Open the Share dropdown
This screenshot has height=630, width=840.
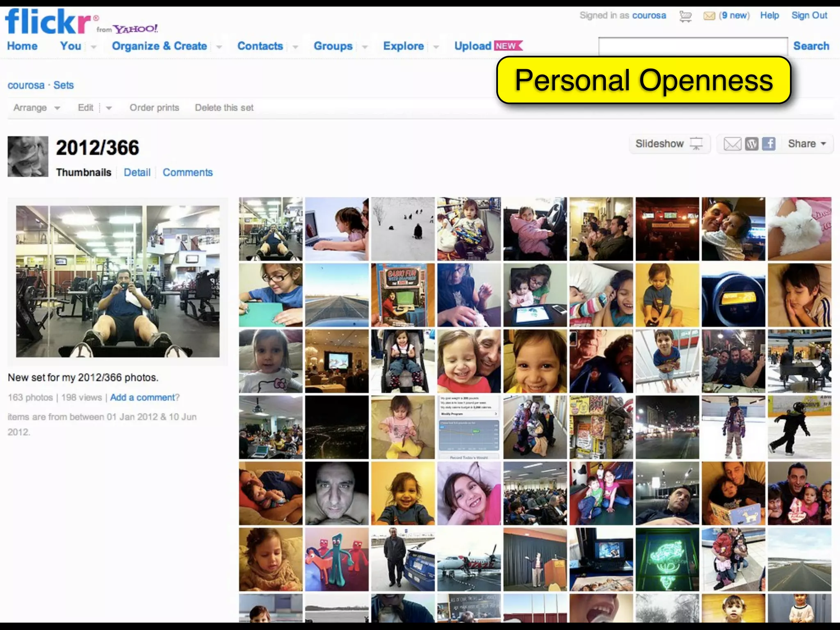pyautogui.click(x=807, y=144)
